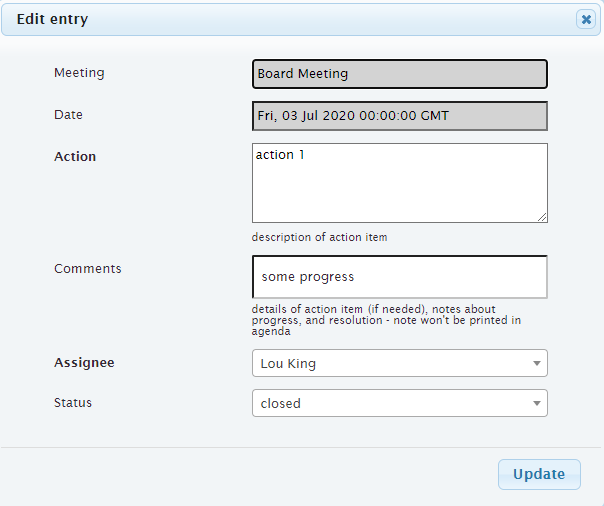This screenshot has width=604, height=506.
Task: Click the Action label
Action: tap(75, 157)
